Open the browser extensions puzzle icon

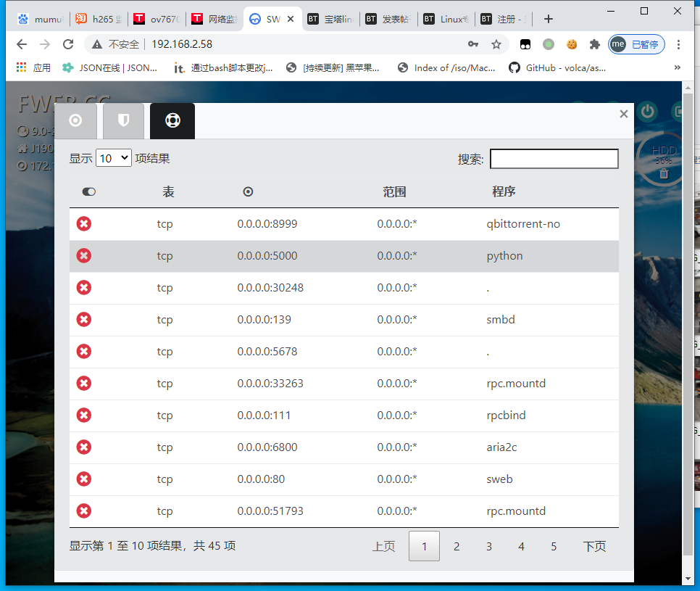click(x=595, y=44)
